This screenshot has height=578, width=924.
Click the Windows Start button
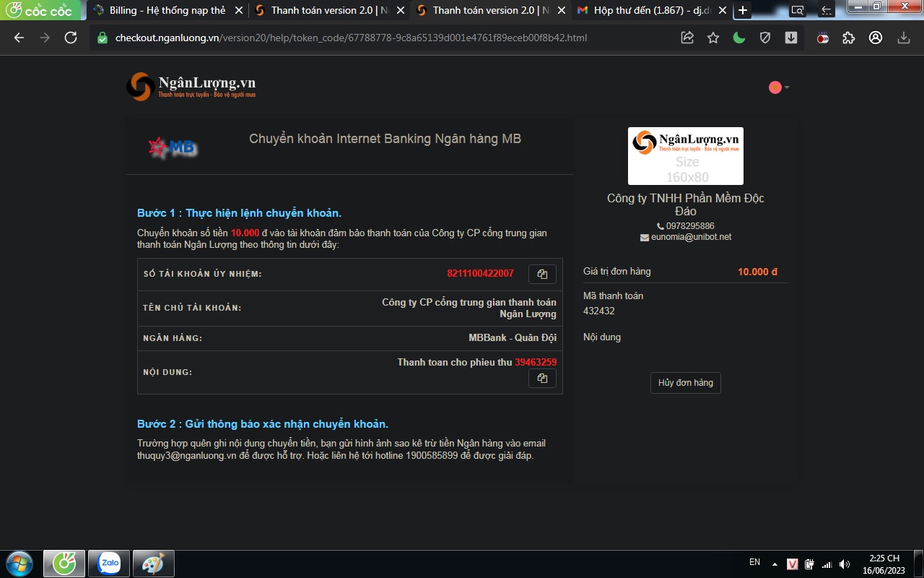[x=19, y=563]
